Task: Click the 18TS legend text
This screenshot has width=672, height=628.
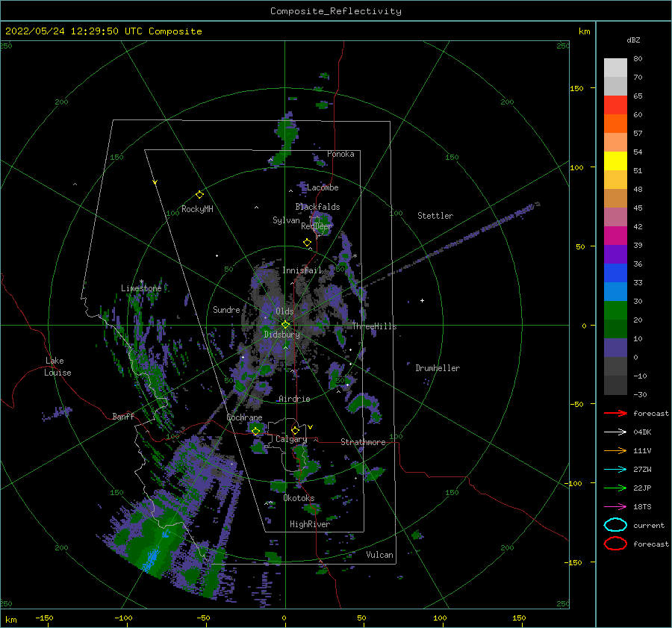Action: (642, 507)
